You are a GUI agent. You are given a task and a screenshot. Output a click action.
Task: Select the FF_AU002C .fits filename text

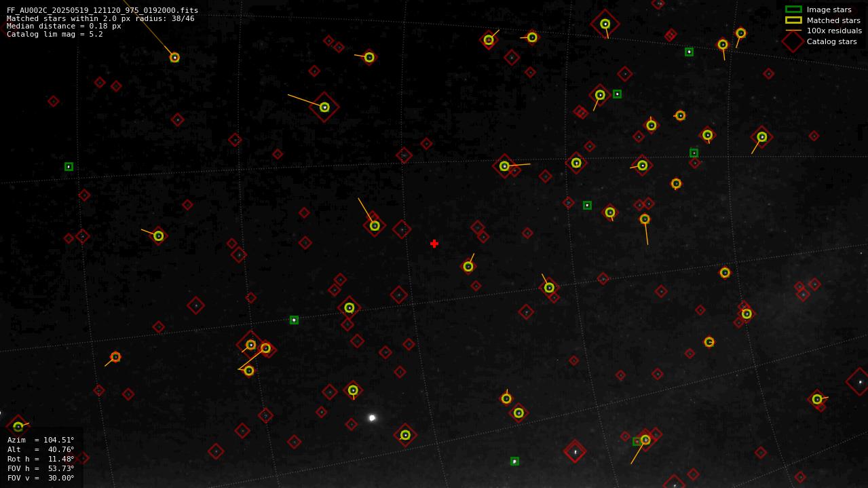pyautogui.click(x=102, y=10)
